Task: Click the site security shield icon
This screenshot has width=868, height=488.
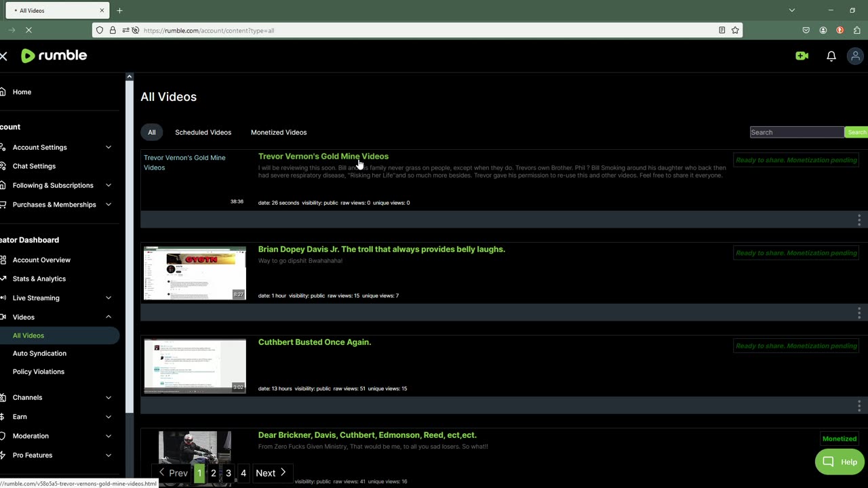Action: pyautogui.click(x=100, y=30)
